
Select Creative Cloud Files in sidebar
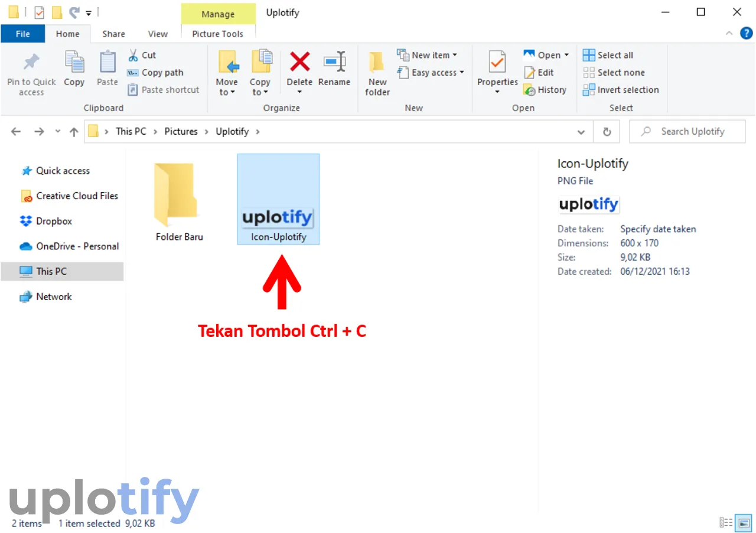(x=69, y=196)
